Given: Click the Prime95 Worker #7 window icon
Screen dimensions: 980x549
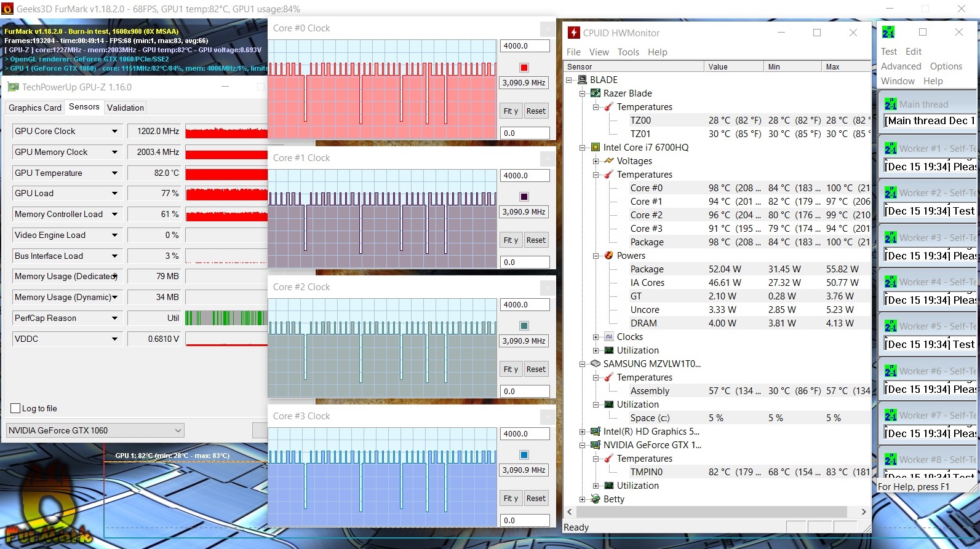Looking at the screenshot, I should pyautogui.click(x=890, y=416).
